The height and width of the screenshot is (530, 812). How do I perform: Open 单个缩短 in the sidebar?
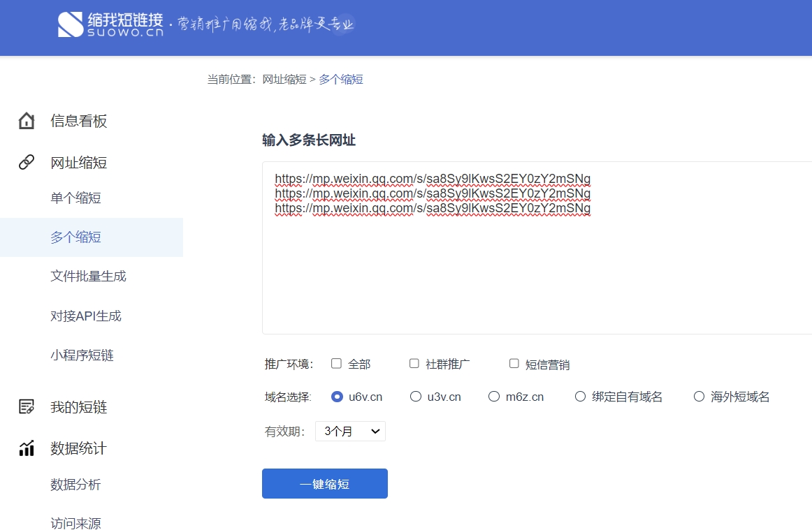click(x=75, y=198)
